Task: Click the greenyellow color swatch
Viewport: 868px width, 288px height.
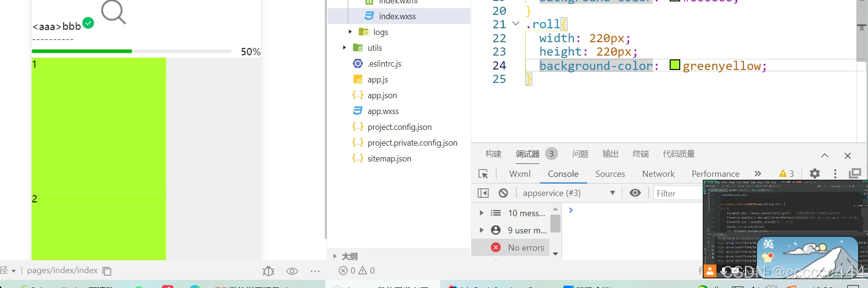Action: pos(674,65)
